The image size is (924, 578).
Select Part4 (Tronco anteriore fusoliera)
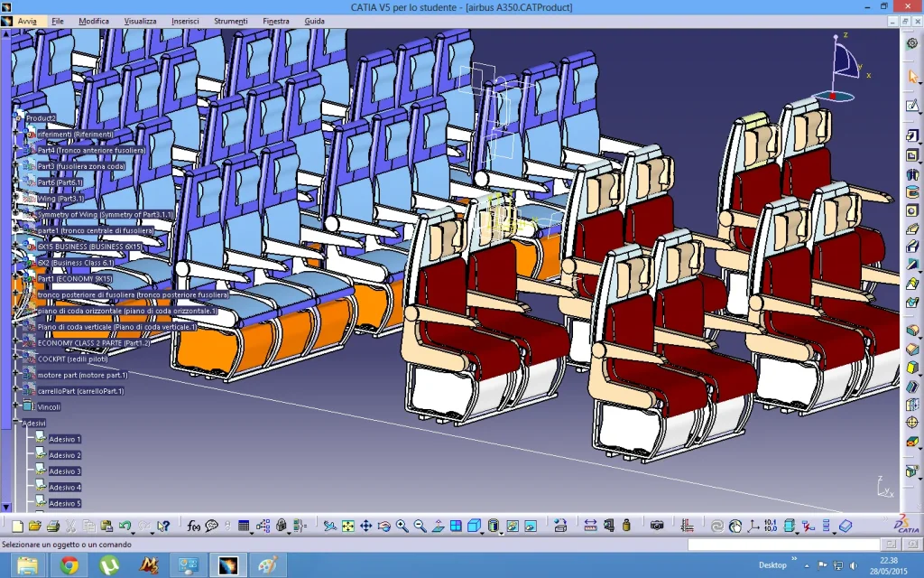[91, 151]
